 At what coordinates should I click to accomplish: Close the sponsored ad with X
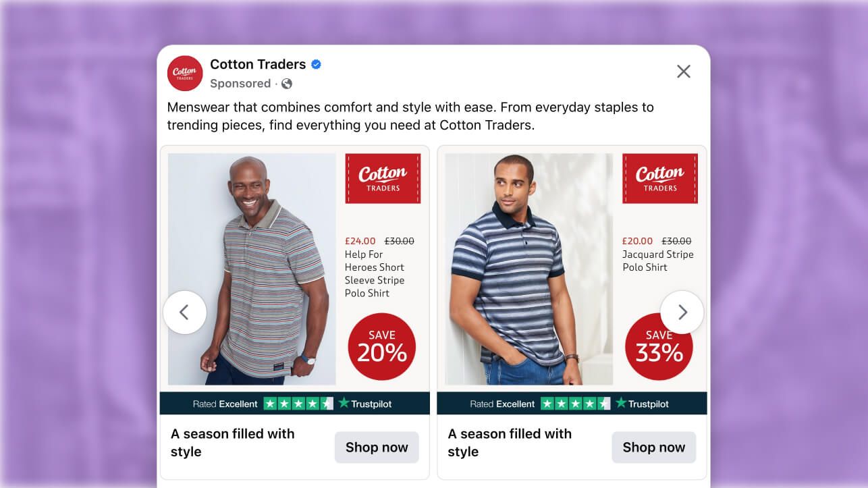684,72
